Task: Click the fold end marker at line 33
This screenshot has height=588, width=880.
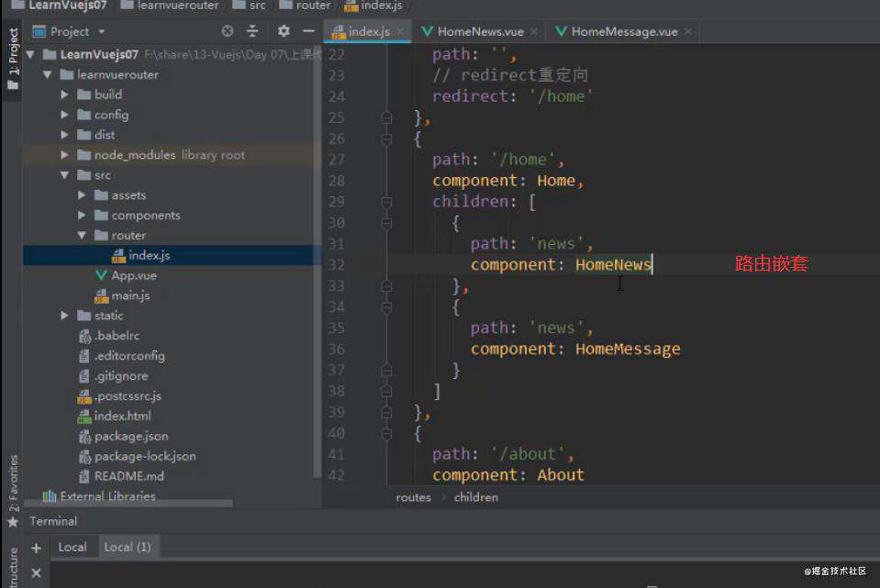Action: coord(386,285)
